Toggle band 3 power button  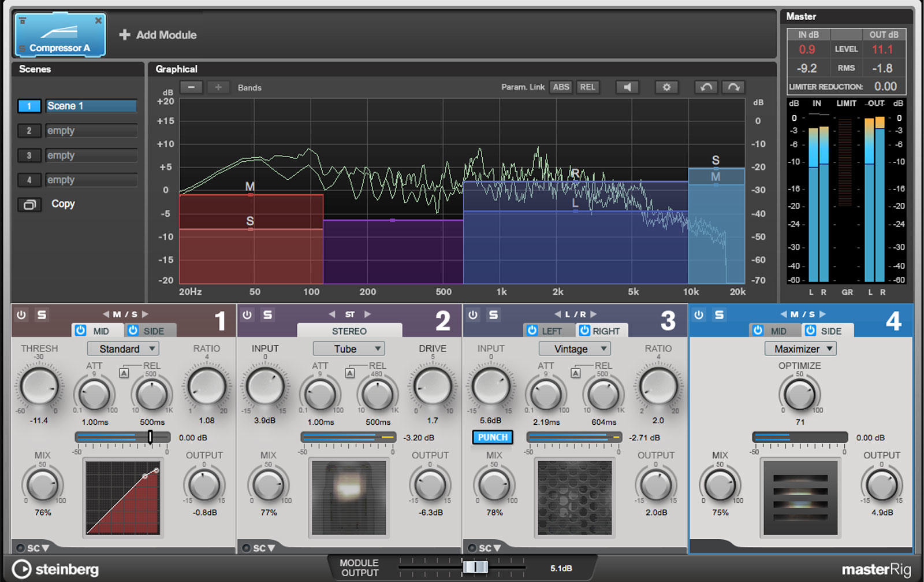(473, 315)
